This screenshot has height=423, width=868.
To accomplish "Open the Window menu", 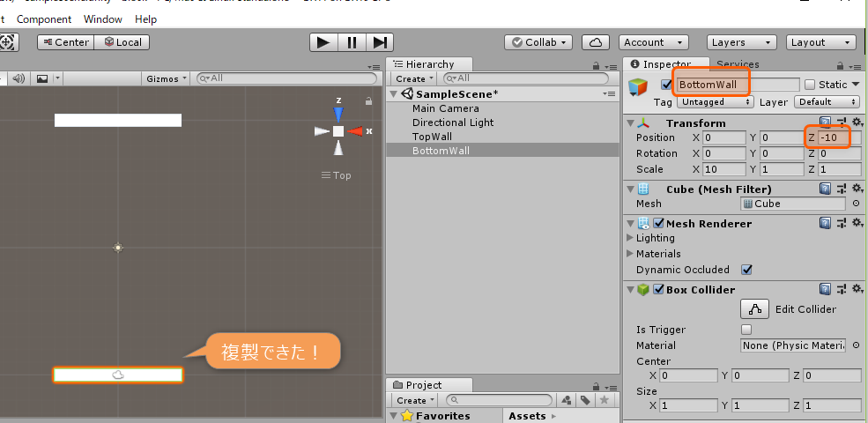I will point(103,19).
